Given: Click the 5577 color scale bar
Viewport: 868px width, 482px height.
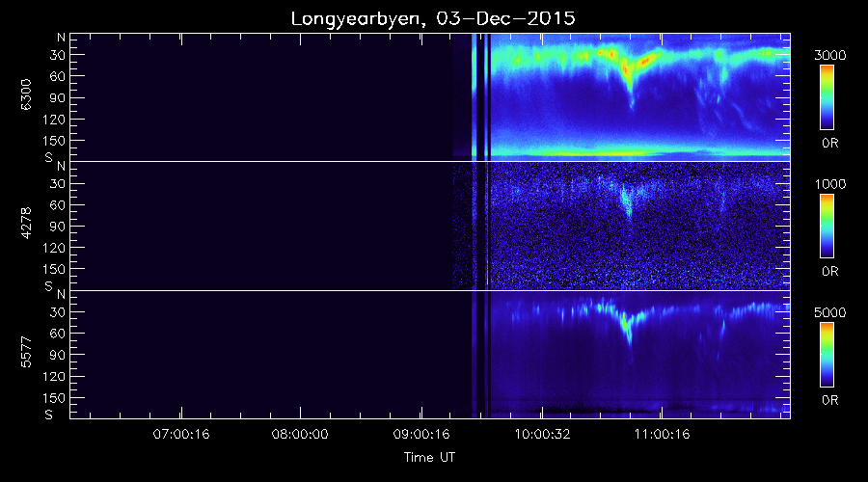Looking at the screenshot, I should coord(827,355).
